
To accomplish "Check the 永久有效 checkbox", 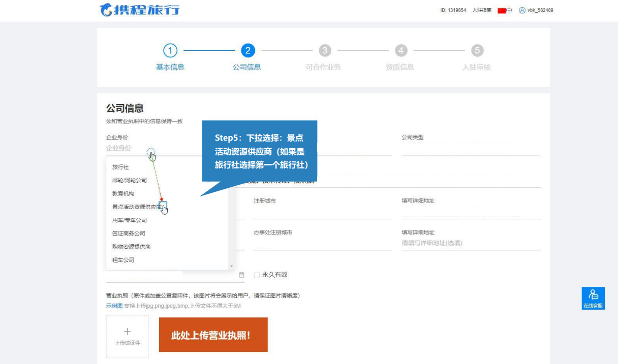I will [257, 275].
